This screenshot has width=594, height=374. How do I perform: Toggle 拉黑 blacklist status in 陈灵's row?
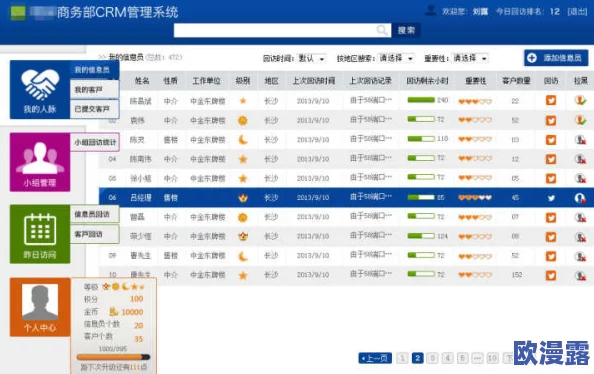pos(580,139)
